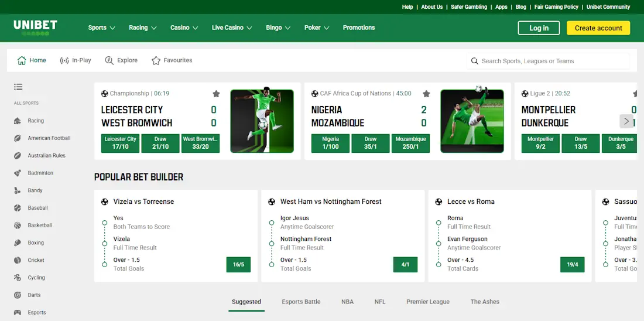Switch to the Esports Battle tab
The width and height of the screenshot is (644, 321).
pyautogui.click(x=301, y=302)
